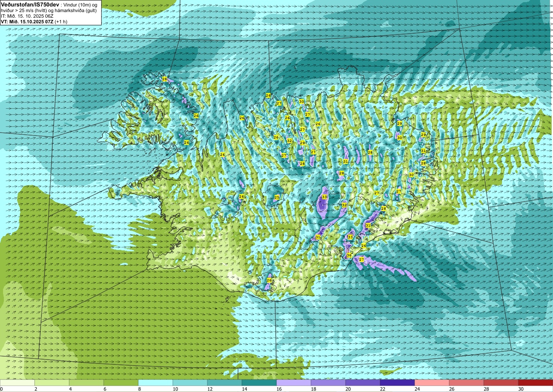The image size is (553, 392).
Task: Click the yellow gust label reading 36
Action: (349, 256)
